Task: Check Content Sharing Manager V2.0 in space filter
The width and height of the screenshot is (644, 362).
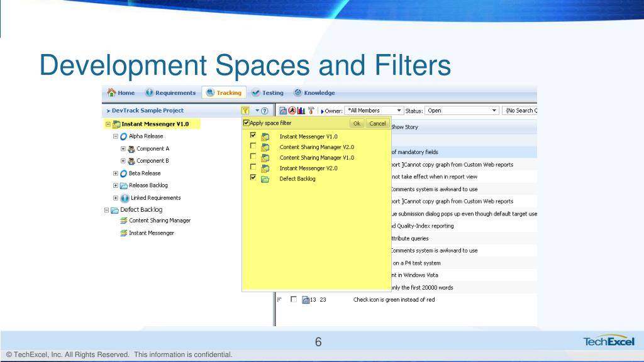Action: pyautogui.click(x=253, y=146)
